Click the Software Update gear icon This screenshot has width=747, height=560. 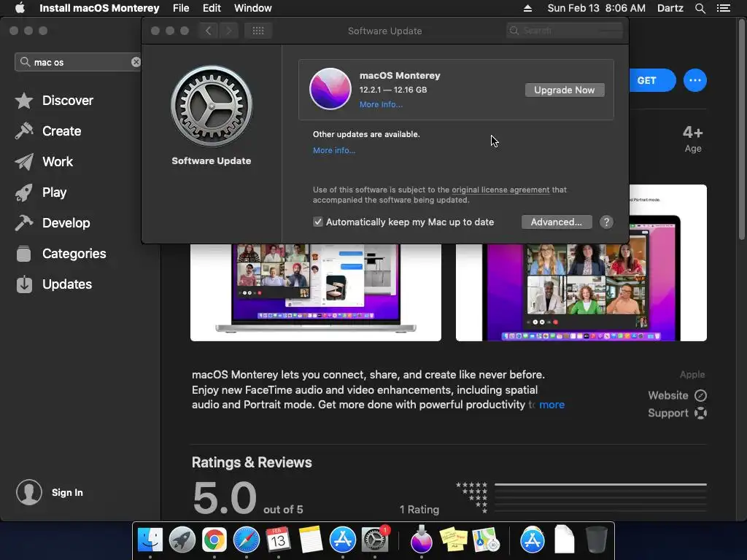tap(212, 106)
